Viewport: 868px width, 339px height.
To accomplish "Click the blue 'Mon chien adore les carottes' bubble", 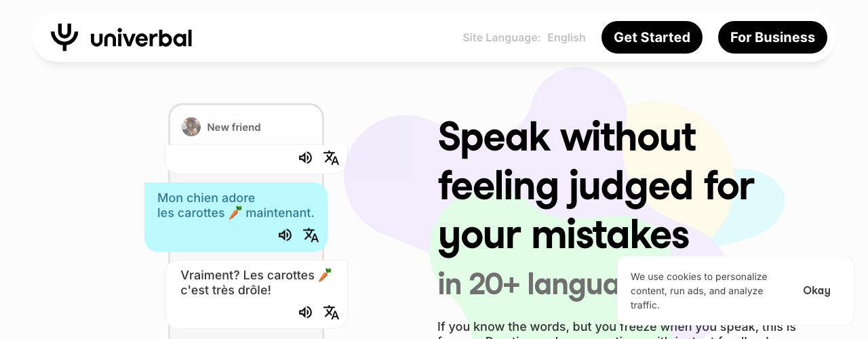I will tap(236, 217).
